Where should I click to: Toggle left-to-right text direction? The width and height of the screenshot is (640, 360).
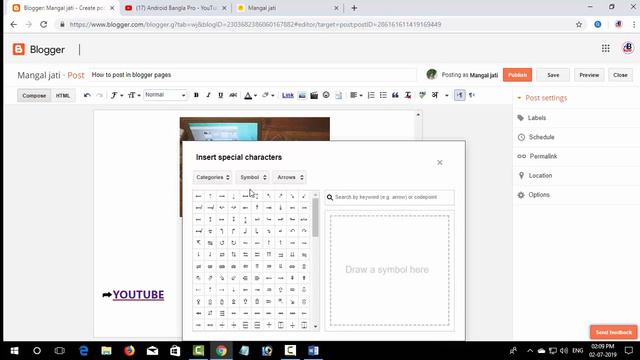[x=460, y=95]
